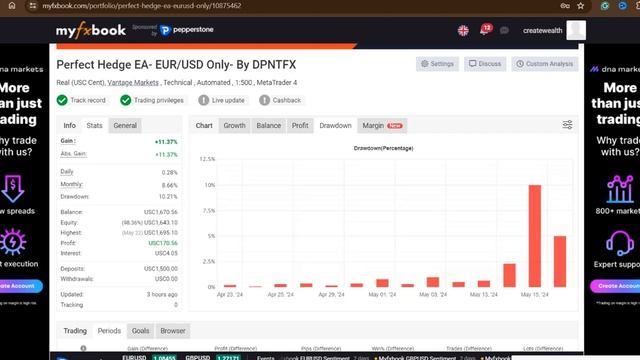Viewport: 640px width, 360px height.
Task: Select the Margin chart tab
Action: coord(382,125)
